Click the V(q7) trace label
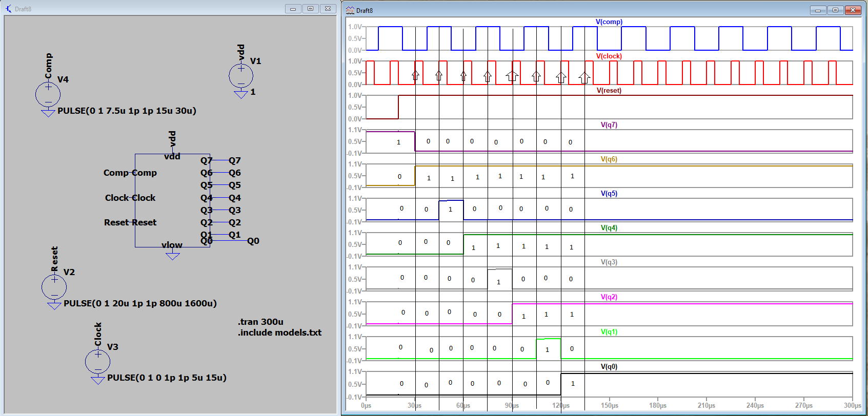This screenshot has height=416, width=868. [x=609, y=125]
